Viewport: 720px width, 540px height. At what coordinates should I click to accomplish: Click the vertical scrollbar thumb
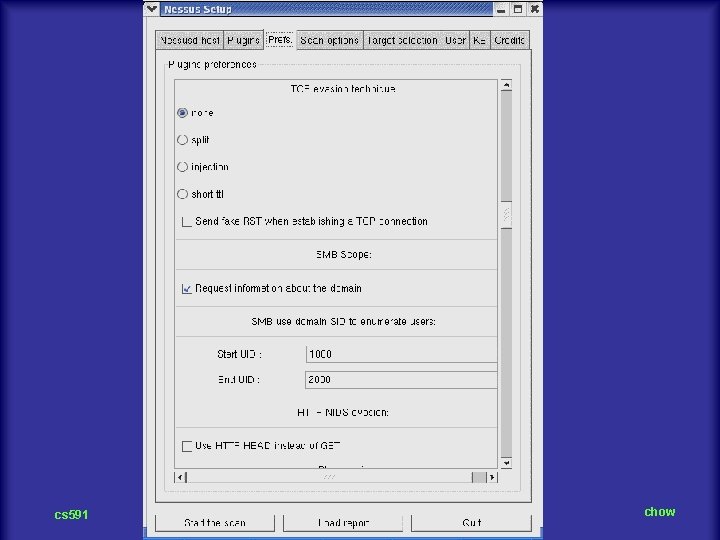tap(506, 214)
